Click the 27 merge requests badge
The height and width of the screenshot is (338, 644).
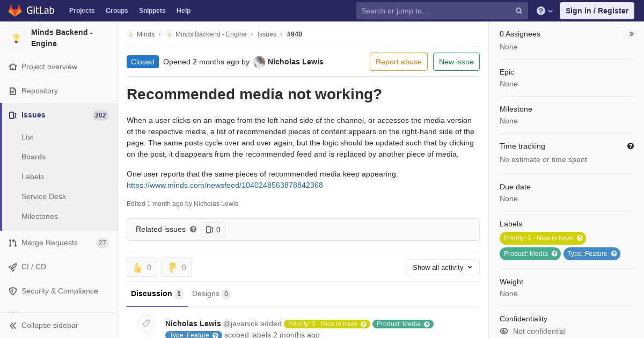click(x=102, y=243)
